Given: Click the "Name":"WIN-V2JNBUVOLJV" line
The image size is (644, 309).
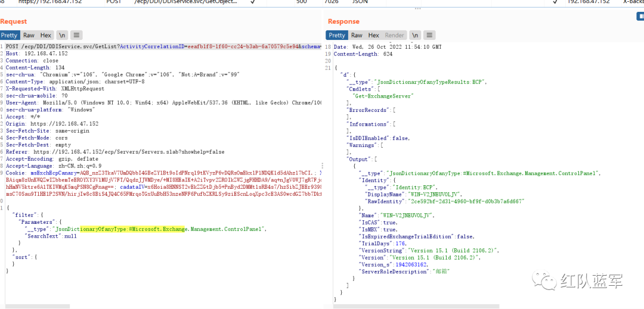Looking at the screenshot, I should coord(397,215).
